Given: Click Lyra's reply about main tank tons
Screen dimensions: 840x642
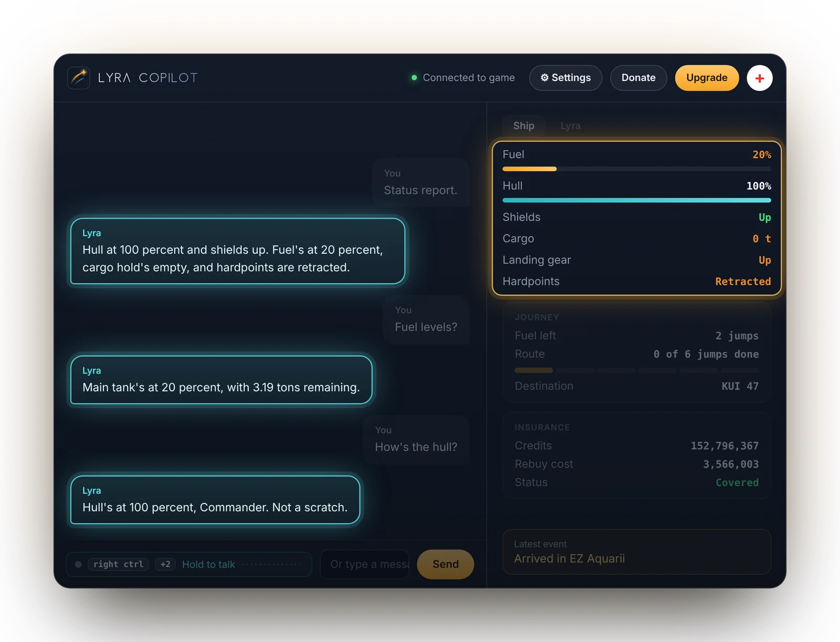Looking at the screenshot, I should 221,380.
